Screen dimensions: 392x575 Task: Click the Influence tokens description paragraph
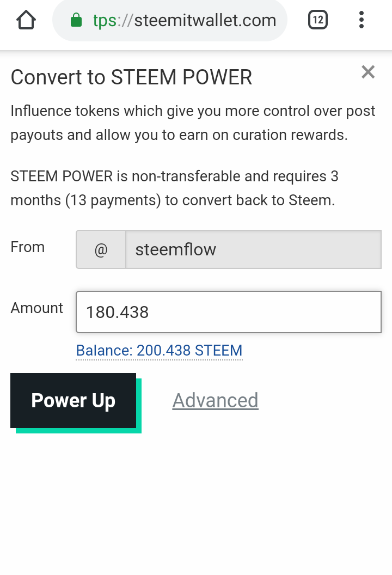click(x=193, y=123)
